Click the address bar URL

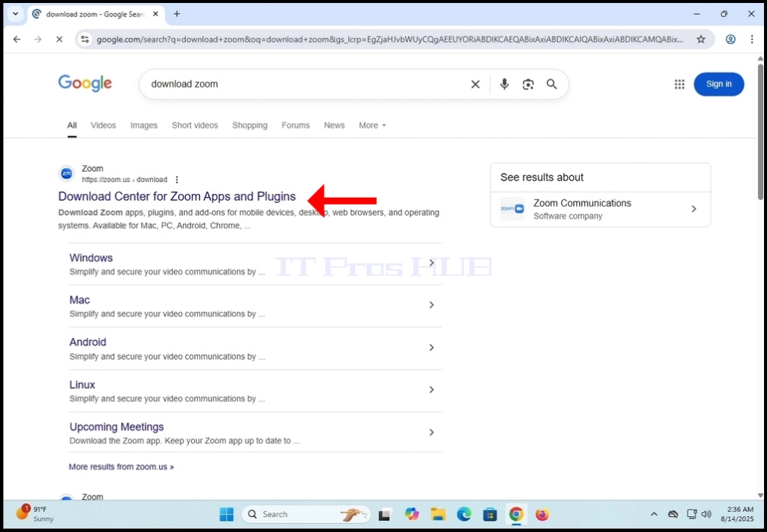click(390, 39)
